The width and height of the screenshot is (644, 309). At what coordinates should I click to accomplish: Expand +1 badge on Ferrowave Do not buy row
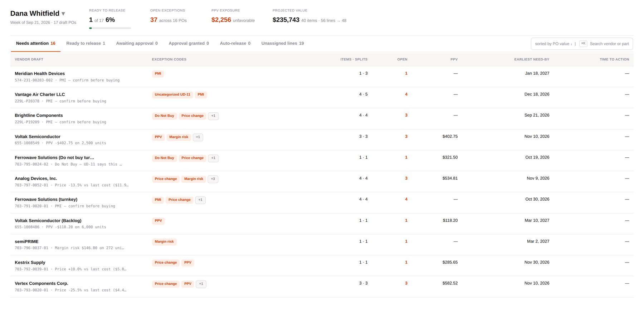click(x=213, y=158)
